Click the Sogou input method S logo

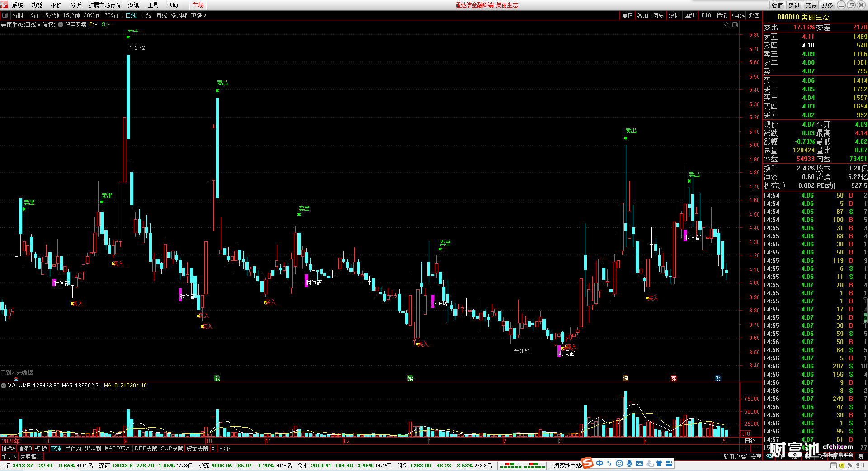click(x=587, y=463)
